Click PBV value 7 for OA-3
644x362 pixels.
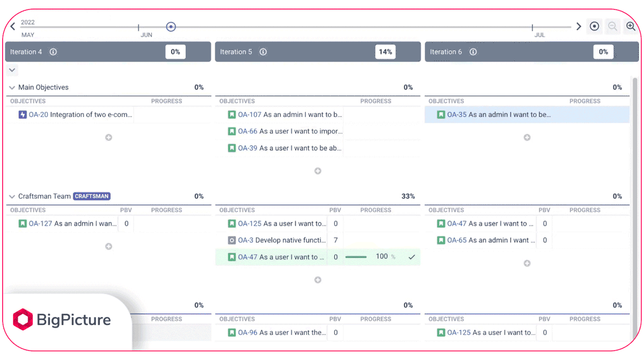[335, 240]
